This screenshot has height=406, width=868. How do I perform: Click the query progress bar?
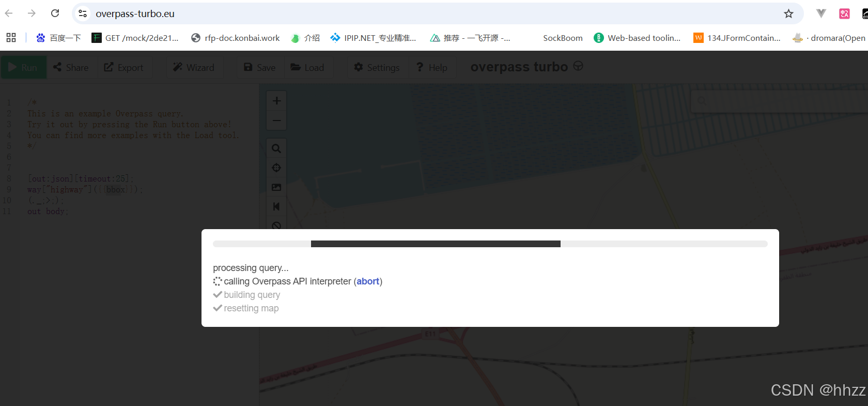pyautogui.click(x=490, y=244)
